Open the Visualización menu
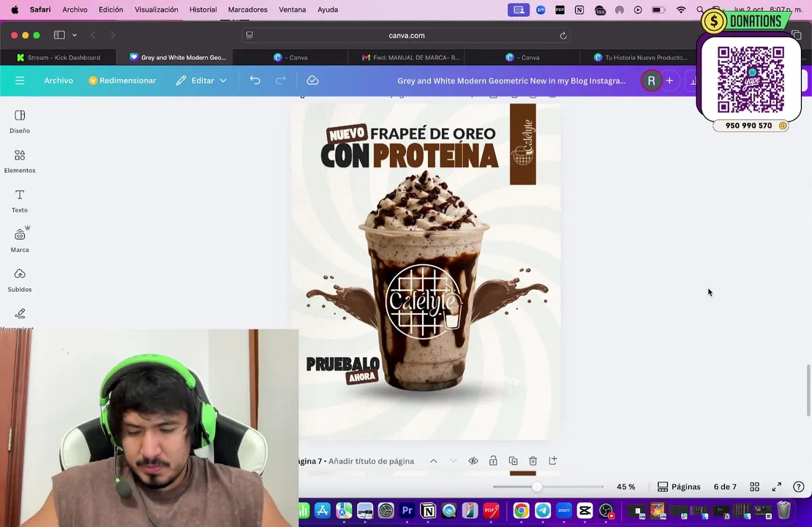The width and height of the screenshot is (812, 527). point(157,10)
